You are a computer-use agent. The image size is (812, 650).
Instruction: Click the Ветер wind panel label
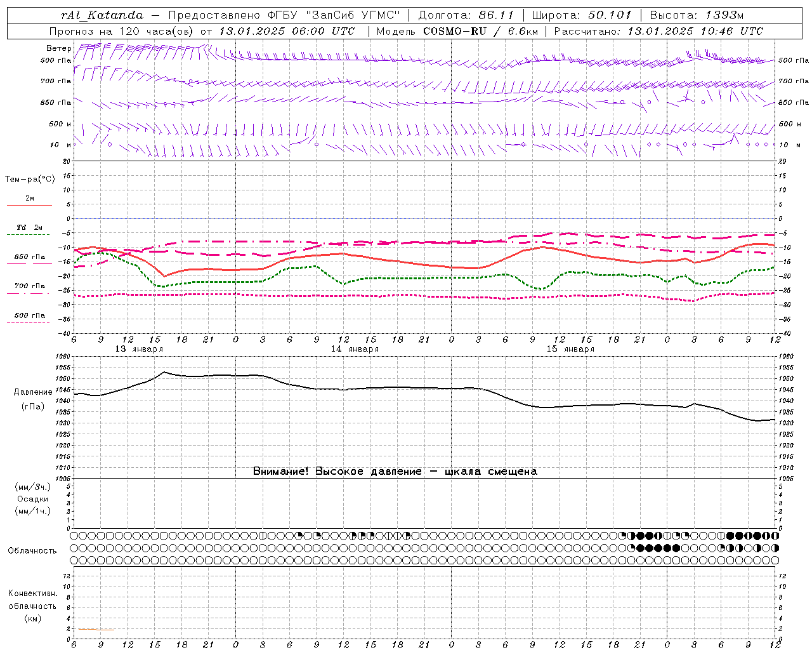[x=59, y=48]
